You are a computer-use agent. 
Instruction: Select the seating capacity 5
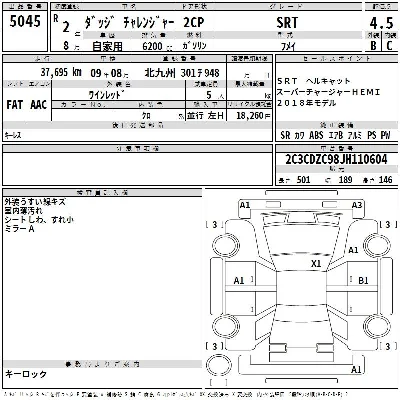click(209, 95)
